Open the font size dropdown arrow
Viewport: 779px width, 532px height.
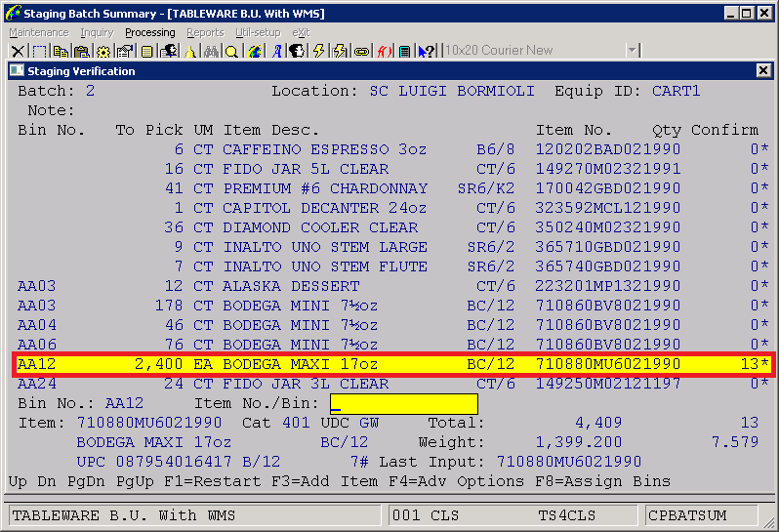tap(632, 50)
